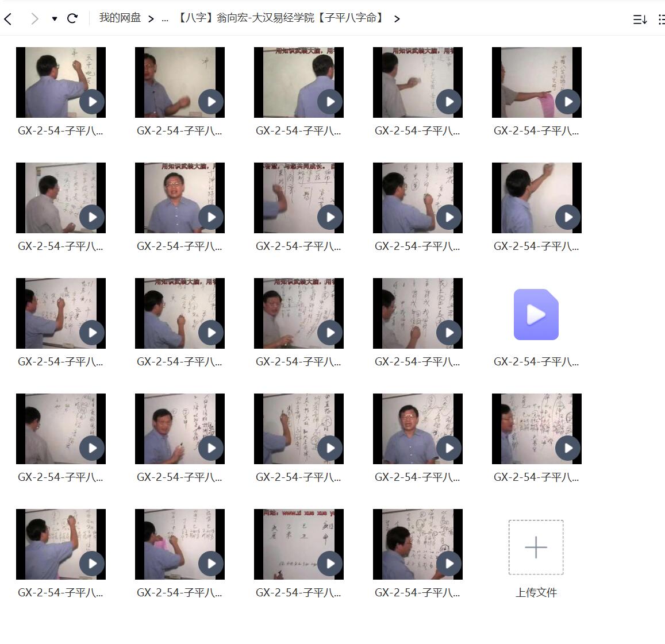Image resolution: width=665 pixels, height=644 pixels.
Task: Open the sort order menu icon
Action: (640, 20)
